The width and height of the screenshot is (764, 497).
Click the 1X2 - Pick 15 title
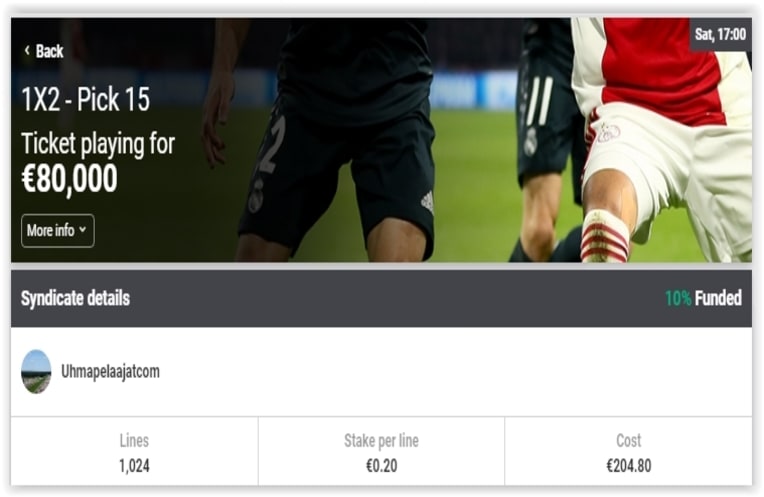(x=86, y=99)
